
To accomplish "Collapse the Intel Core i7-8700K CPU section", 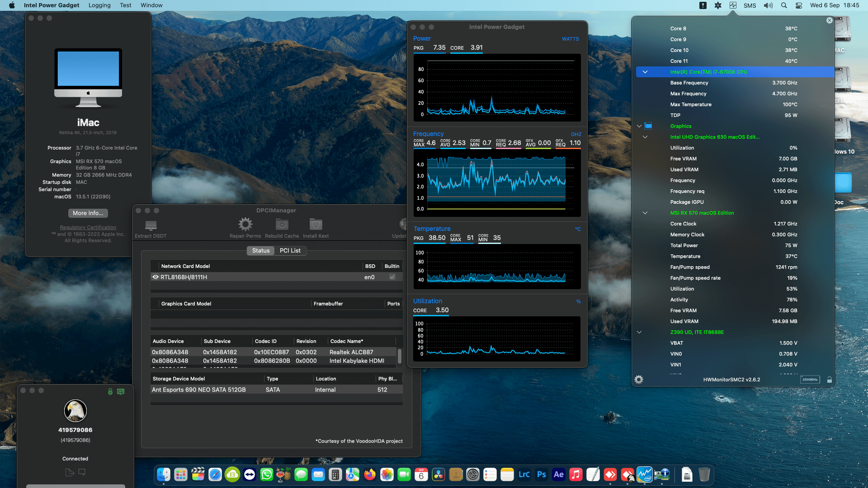I will [x=645, y=72].
